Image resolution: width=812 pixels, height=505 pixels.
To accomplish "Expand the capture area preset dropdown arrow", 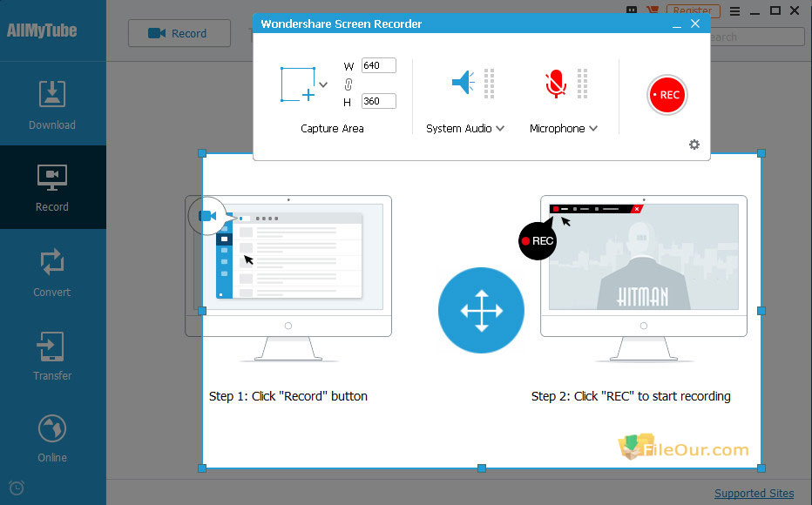I will [x=323, y=84].
